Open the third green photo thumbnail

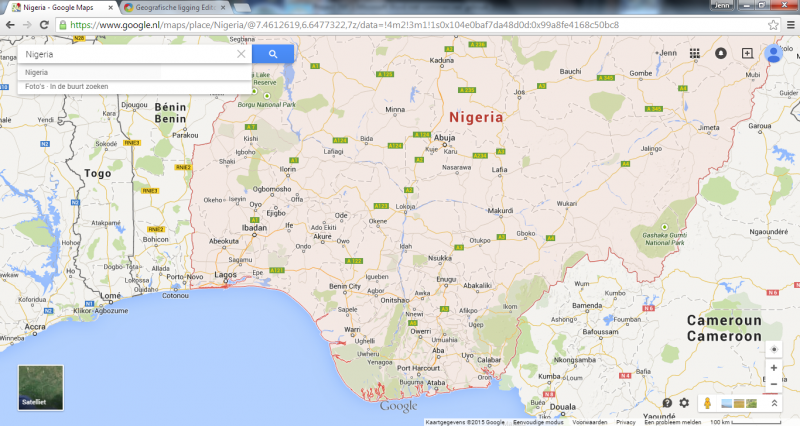[751, 404]
